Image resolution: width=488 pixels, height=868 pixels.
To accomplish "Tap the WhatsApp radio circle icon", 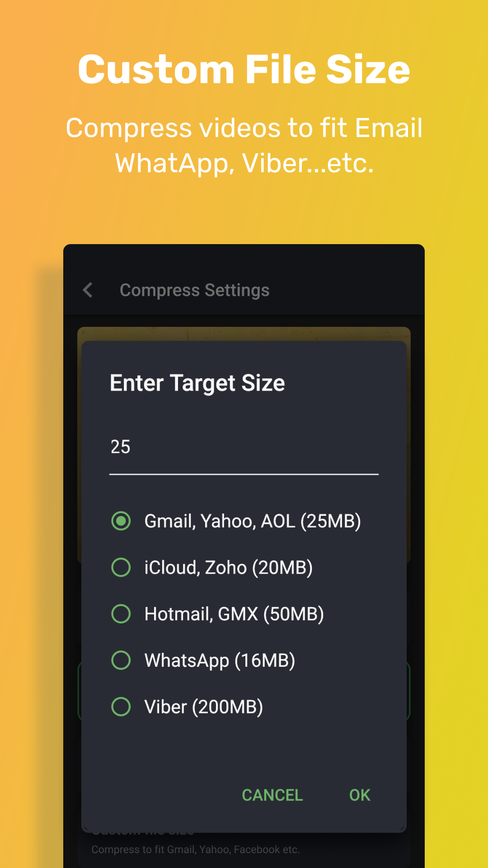I will pyautogui.click(x=120, y=660).
